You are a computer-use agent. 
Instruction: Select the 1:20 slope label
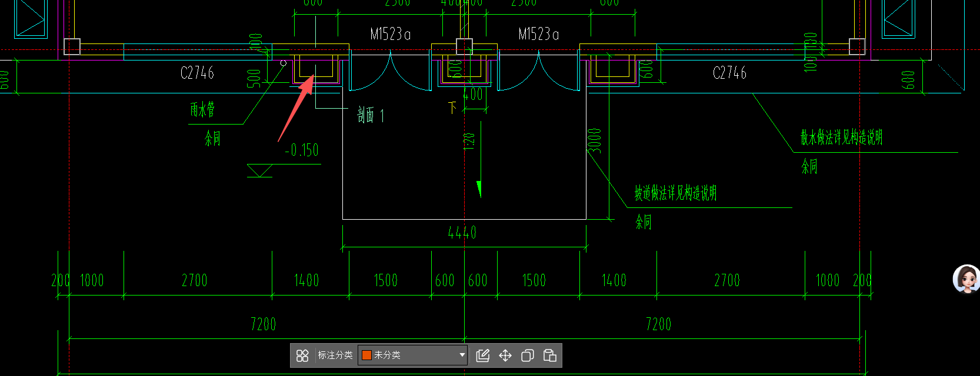469,142
